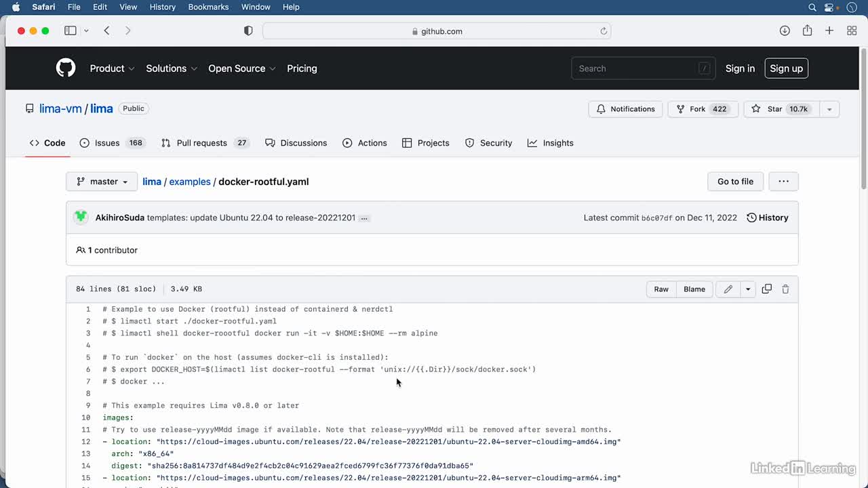868x488 pixels.
Task: Open the Security tab
Action: pos(489,143)
